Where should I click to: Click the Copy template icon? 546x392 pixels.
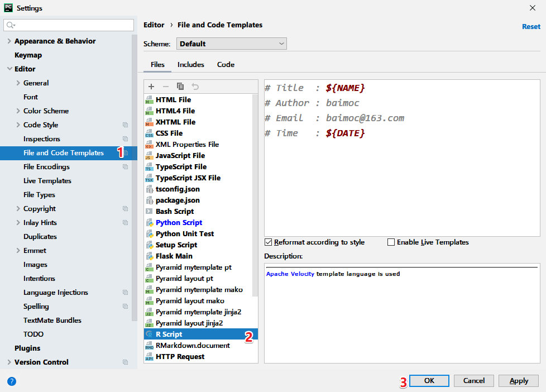tap(180, 86)
